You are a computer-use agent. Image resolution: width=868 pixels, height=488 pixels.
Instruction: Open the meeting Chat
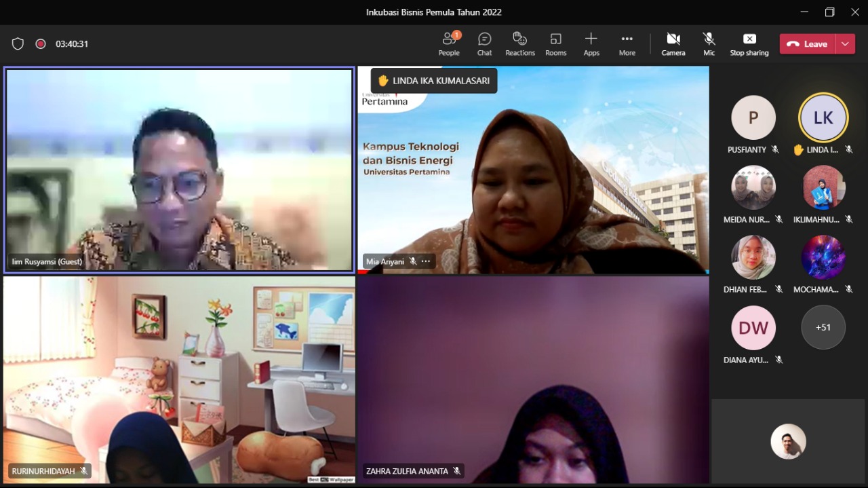click(484, 44)
